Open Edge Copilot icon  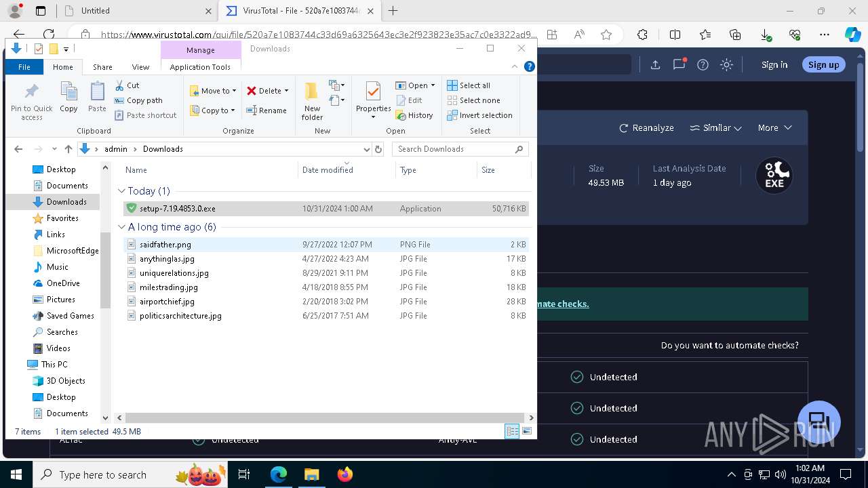point(852,35)
